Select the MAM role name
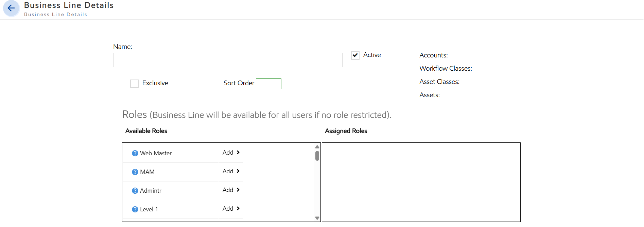644x227 pixels. pos(147,172)
